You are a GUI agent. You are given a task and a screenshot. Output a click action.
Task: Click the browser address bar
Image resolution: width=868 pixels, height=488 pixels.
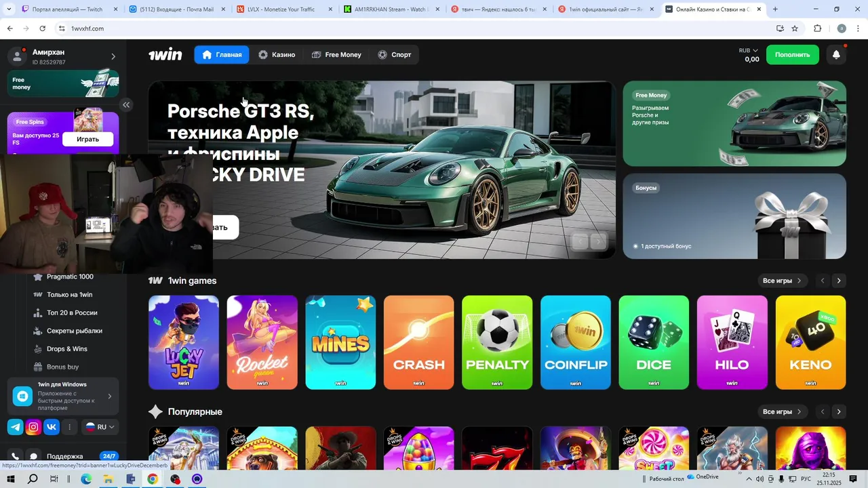coord(407,28)
